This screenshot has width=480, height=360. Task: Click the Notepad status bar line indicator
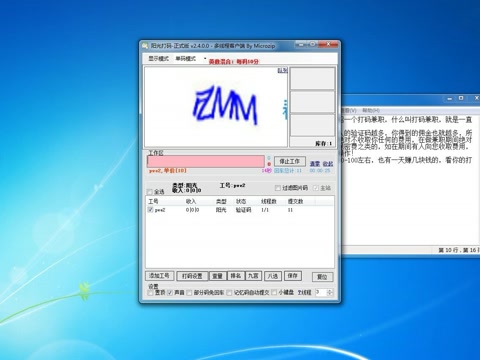[458, 250]
